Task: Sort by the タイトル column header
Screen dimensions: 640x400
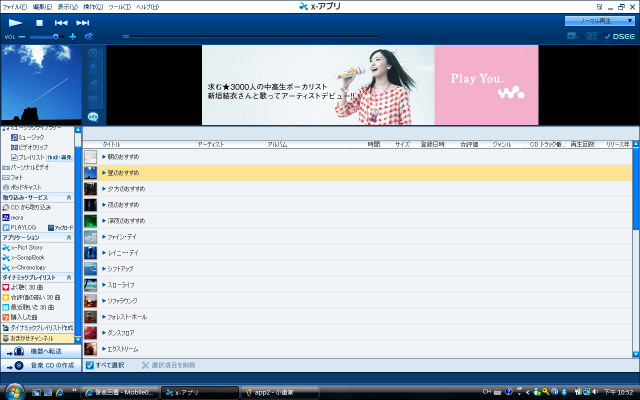Action: click(x=148, y=144)
